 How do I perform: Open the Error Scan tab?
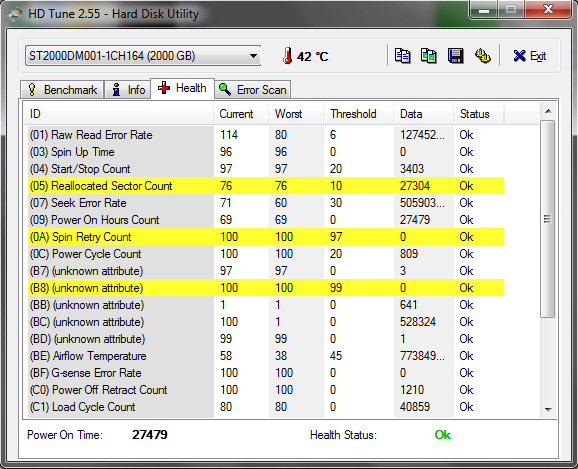coord(253,90)
